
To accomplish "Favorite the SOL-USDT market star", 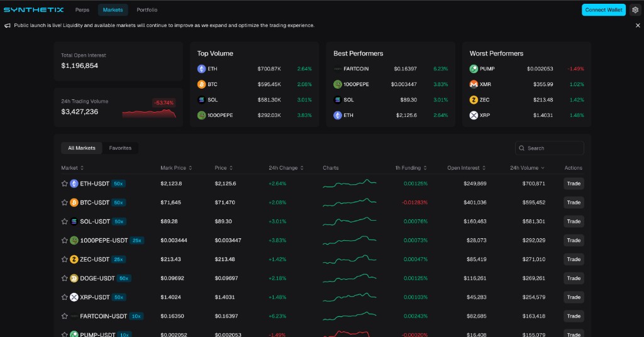I will tap(65, 221).
